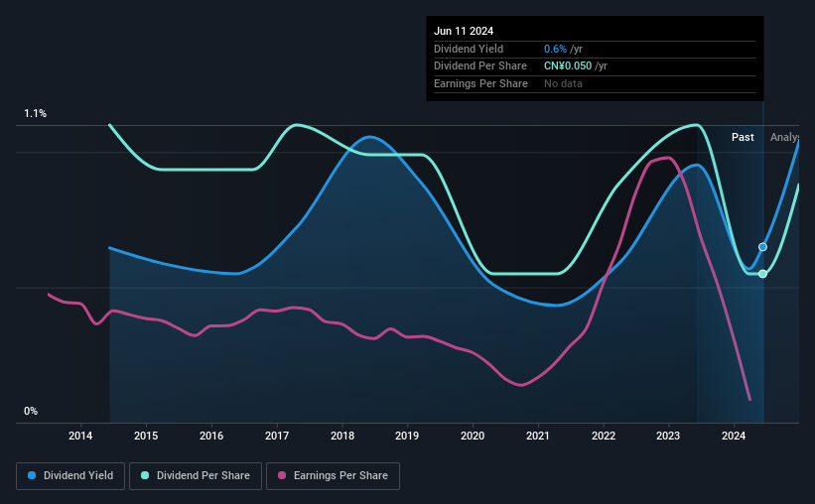
Task: Click the 2017 x-axis year label
Action: point(277,436)
